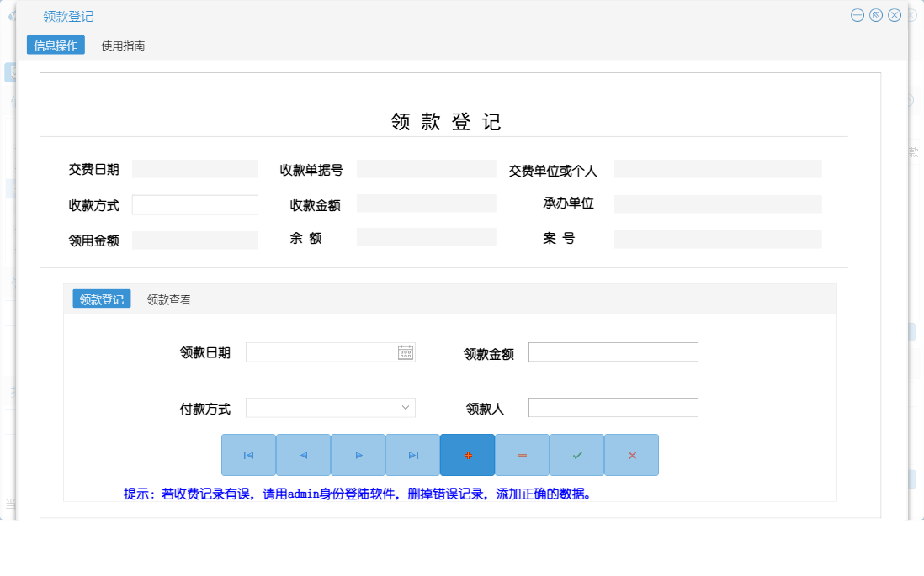The width and height of the screenshot is (924, 576).
Task: Click the 收款方式 entry box
Action: [194, 203]
